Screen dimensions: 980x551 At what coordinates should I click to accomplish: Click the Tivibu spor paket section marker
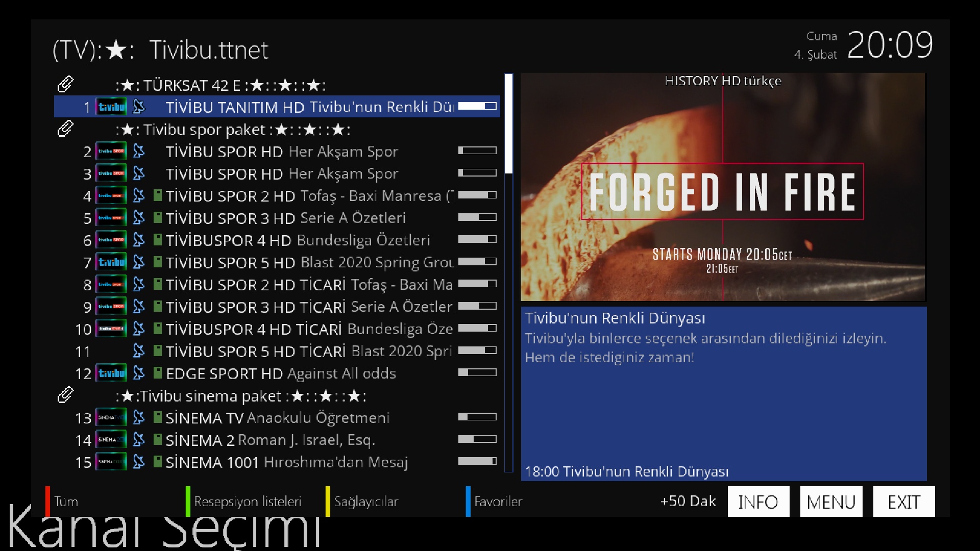tap(277, 129)
